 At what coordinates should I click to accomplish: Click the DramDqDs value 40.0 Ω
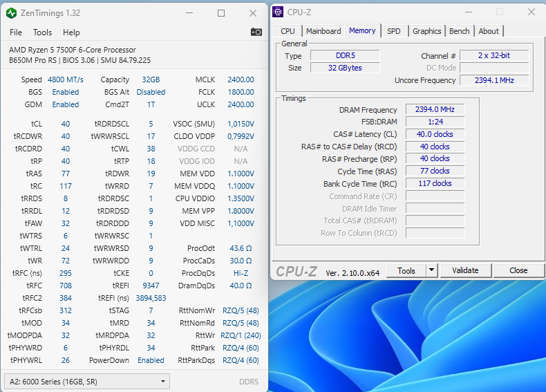(x=241, y=286)
